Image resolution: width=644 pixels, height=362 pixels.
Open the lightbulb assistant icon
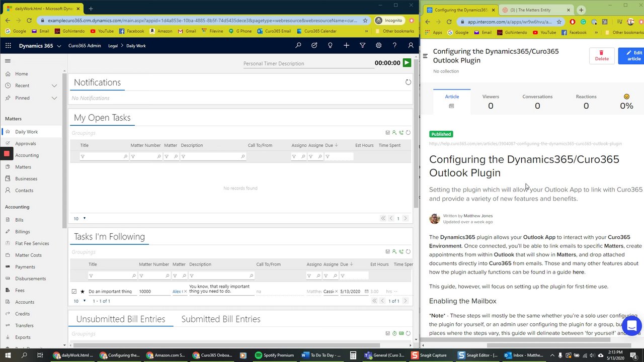[330, 45]
